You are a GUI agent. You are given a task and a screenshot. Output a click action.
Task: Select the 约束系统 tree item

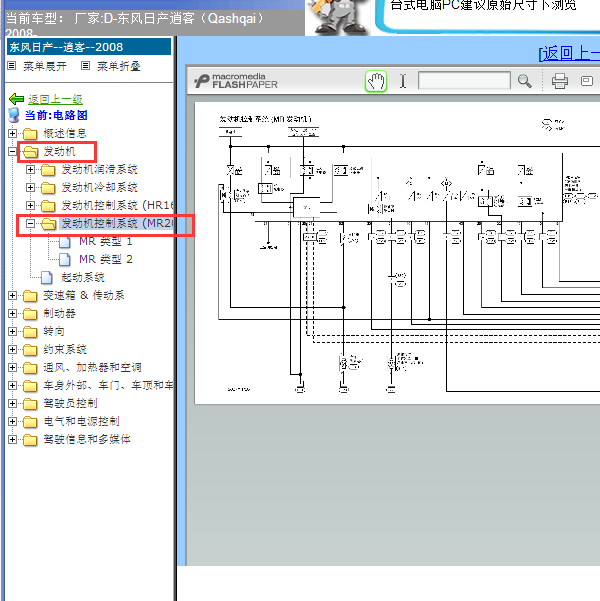(x=64, y=350)
